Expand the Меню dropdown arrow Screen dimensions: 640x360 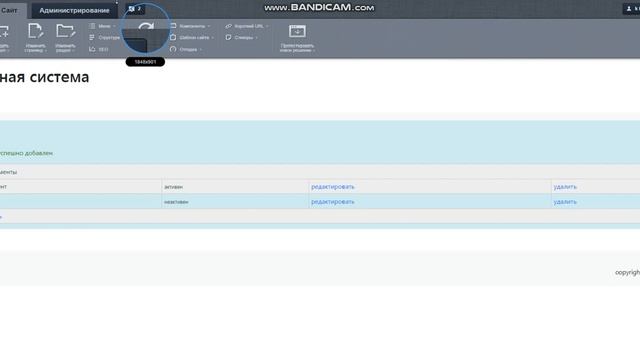(114, 27)
